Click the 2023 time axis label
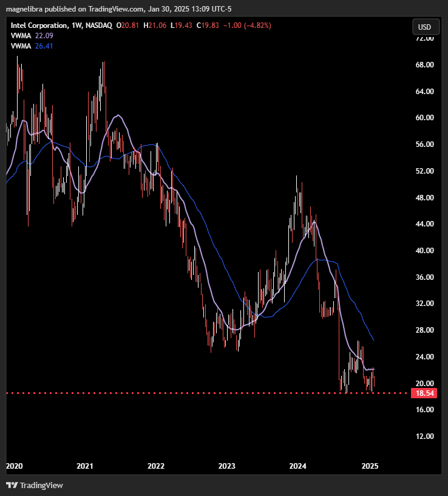Image resolution: width=448 pixels, height=496 pixels. 227,466
